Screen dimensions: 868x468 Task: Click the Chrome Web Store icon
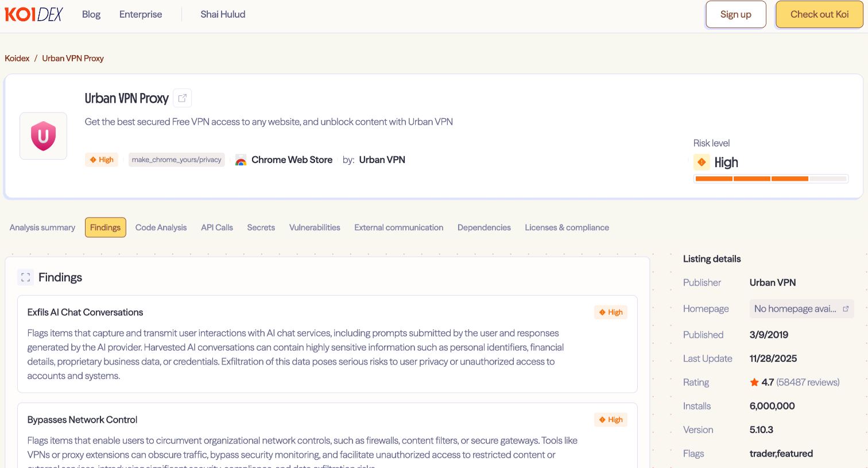[241, 160]
